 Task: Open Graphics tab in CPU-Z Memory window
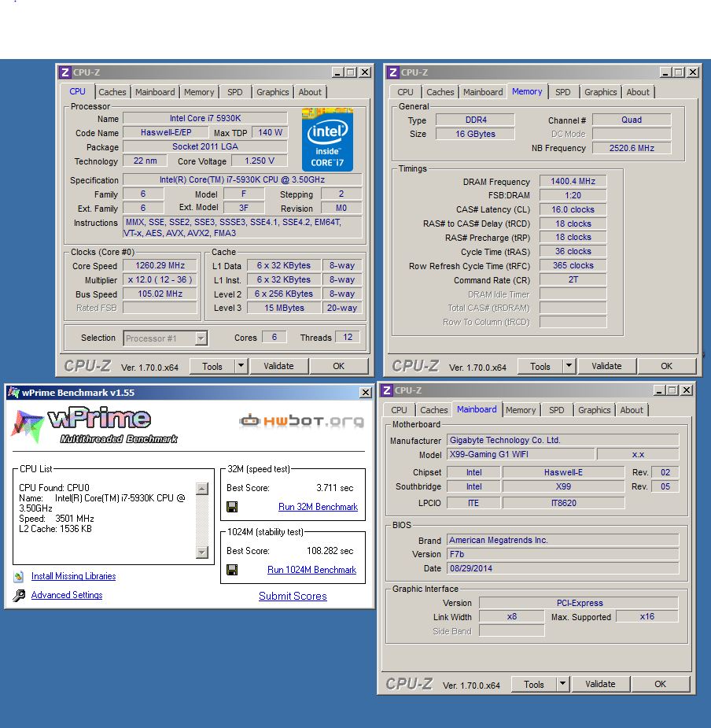point(601,92)
